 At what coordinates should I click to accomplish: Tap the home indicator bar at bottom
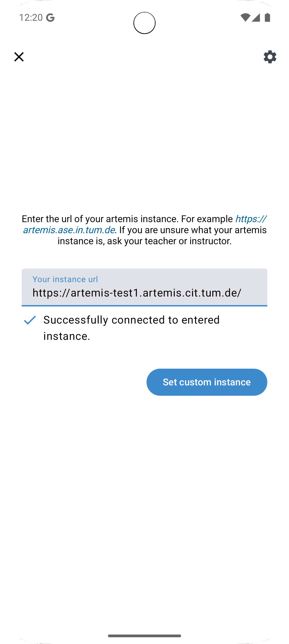pyautogui.click(x=144, y=635)
